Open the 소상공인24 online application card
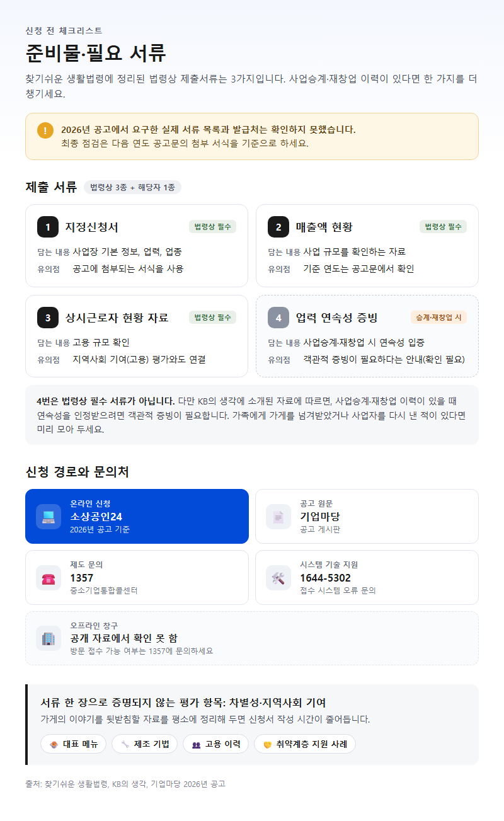The height and width of the screenshot is (821, 504). click(x=137, y=516)
